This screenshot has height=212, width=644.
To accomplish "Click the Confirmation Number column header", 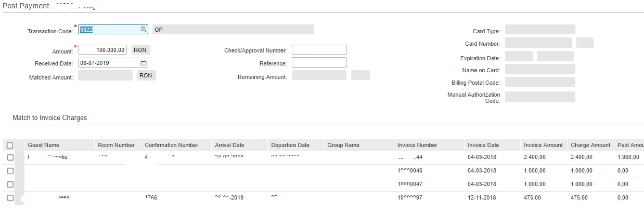I will [172, 145].
